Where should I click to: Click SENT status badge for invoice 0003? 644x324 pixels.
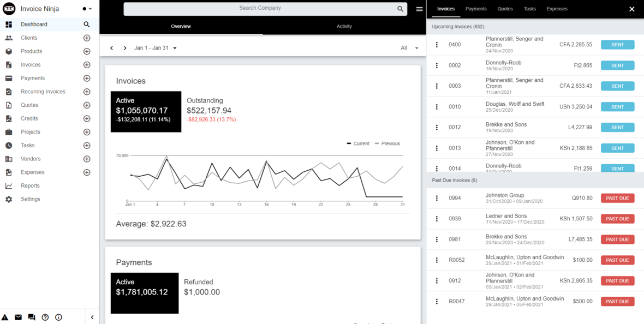tap(617, 86)
